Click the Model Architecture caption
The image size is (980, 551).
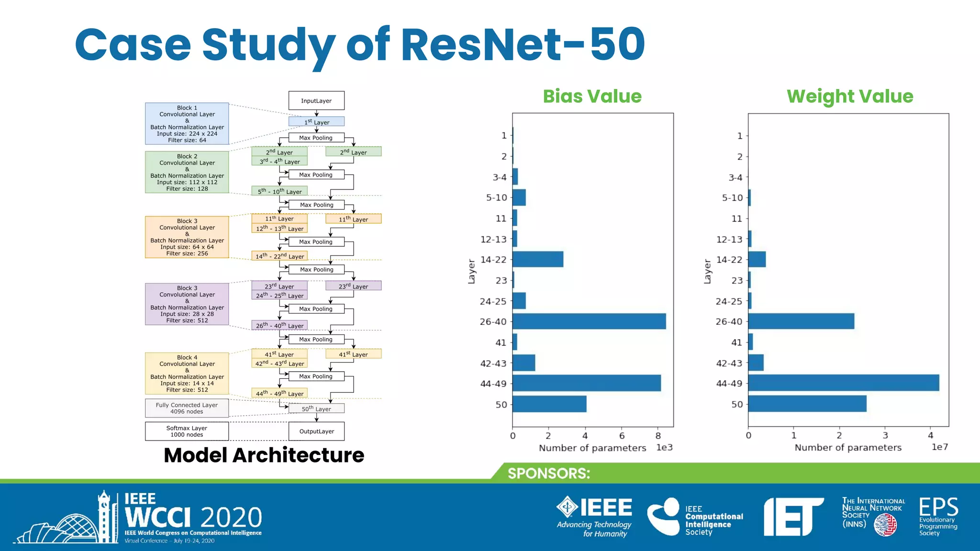click(x=264, y=455)
